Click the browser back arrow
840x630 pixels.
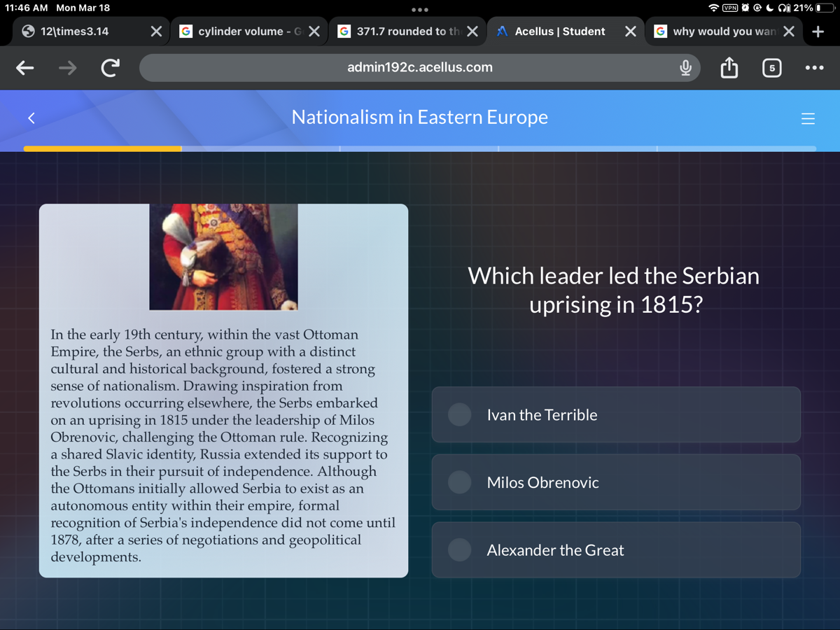coord(25,67)
